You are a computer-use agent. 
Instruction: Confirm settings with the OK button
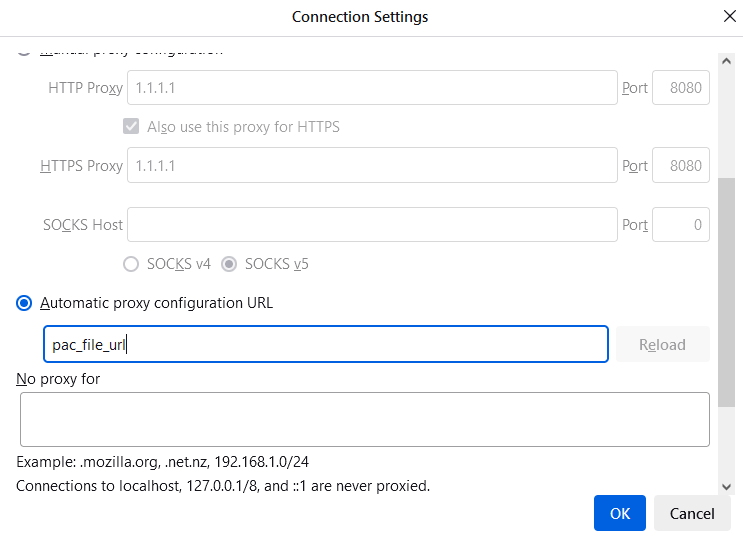[619, 513]
